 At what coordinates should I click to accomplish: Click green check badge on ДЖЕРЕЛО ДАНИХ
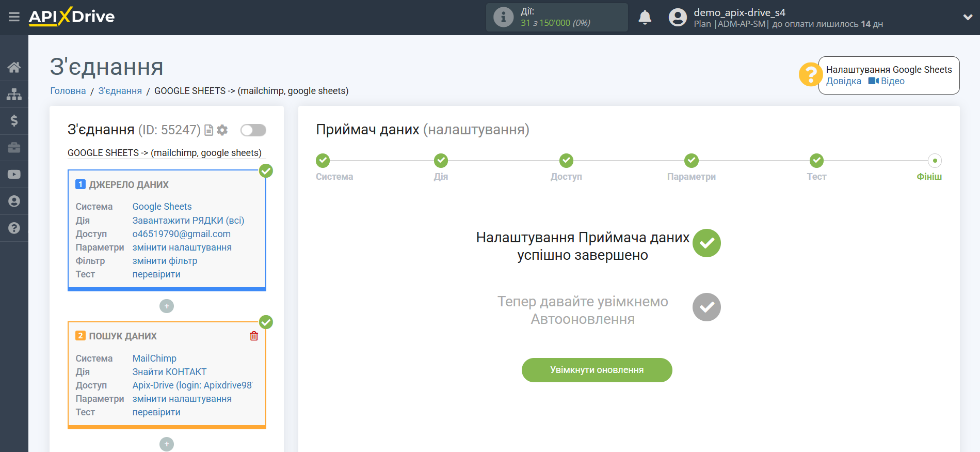pyautogui.click(x=266, y=171)
